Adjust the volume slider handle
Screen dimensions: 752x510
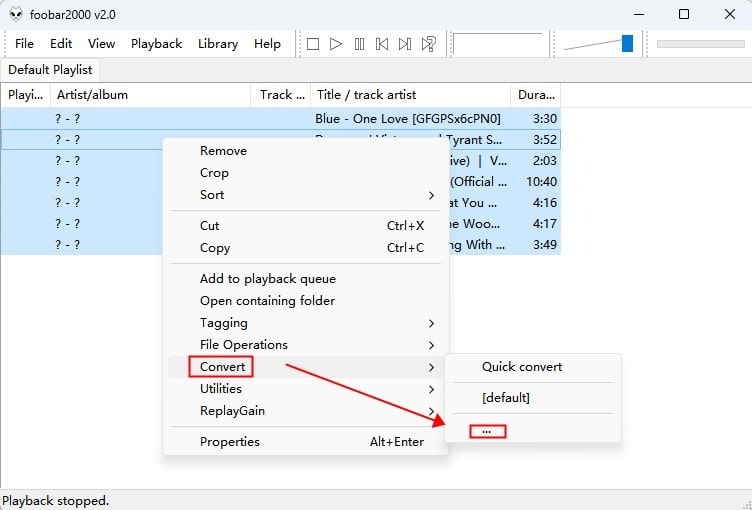click(x=627, y=43)
